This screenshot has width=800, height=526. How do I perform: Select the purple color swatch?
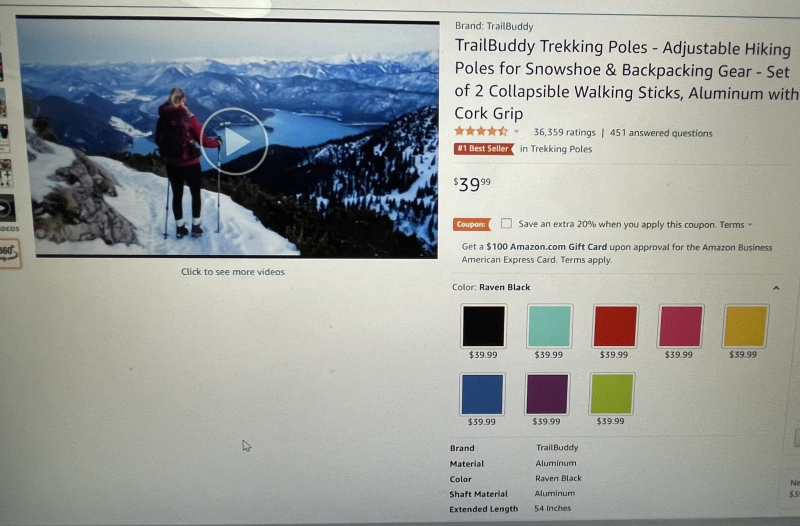click(x=546, y=393)
